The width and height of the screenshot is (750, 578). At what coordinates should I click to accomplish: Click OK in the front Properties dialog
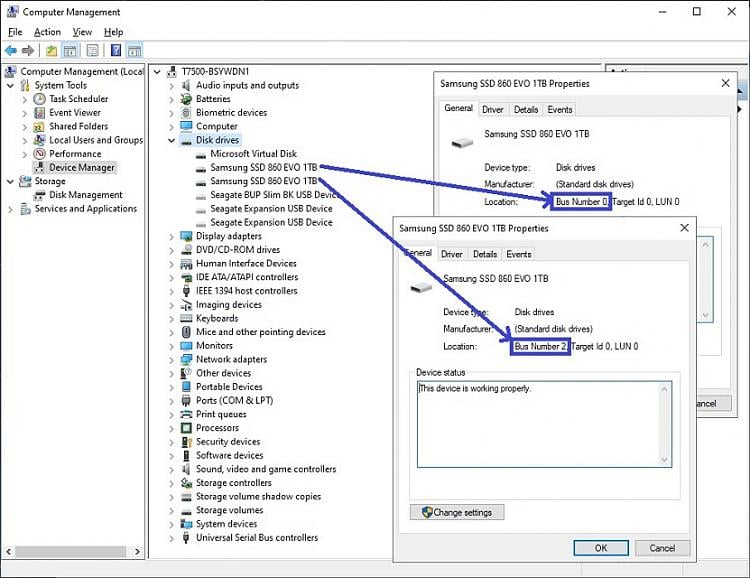pos(601,548)
